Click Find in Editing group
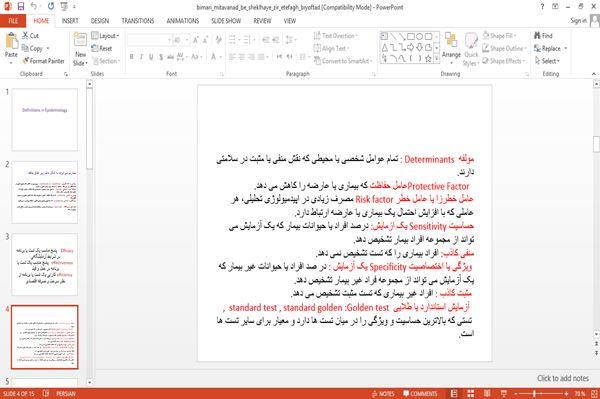The image size is (600, 399). (x=543, y=36)
